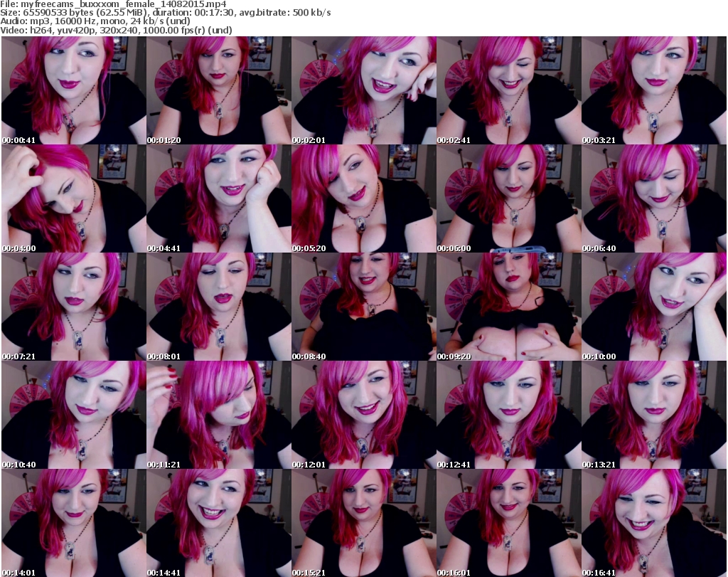Choose the frame timestamped 00:05:20
Viewport: 728px width, 577px height.
click(x=364, y=198)
